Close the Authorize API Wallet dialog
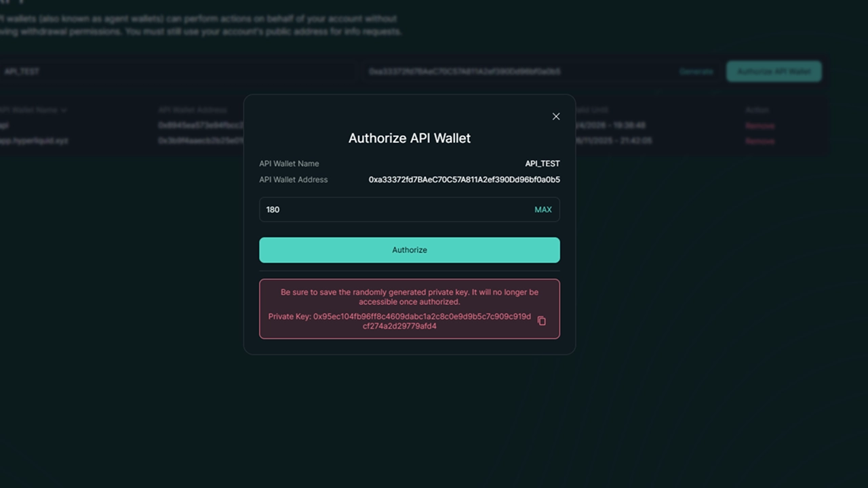This screenshot has width=868, height=488. point(556,117)
